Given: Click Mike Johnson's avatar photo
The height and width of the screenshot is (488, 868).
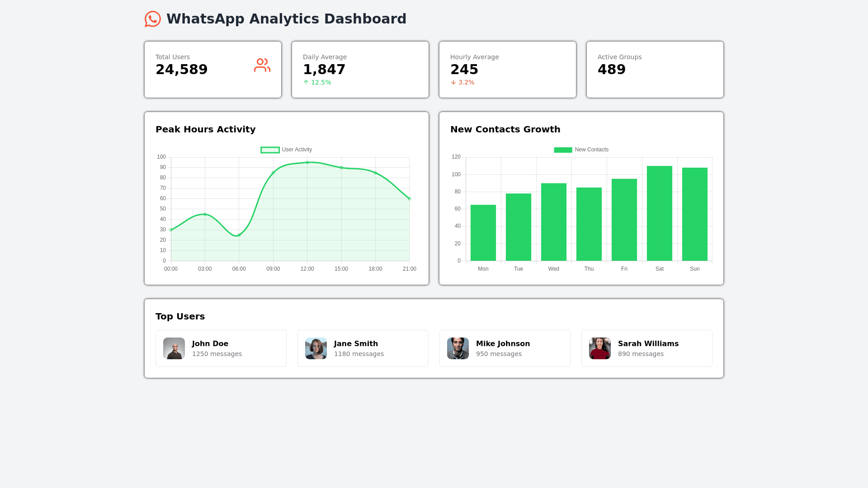Looking at the screenshot, I should [458, 348].
